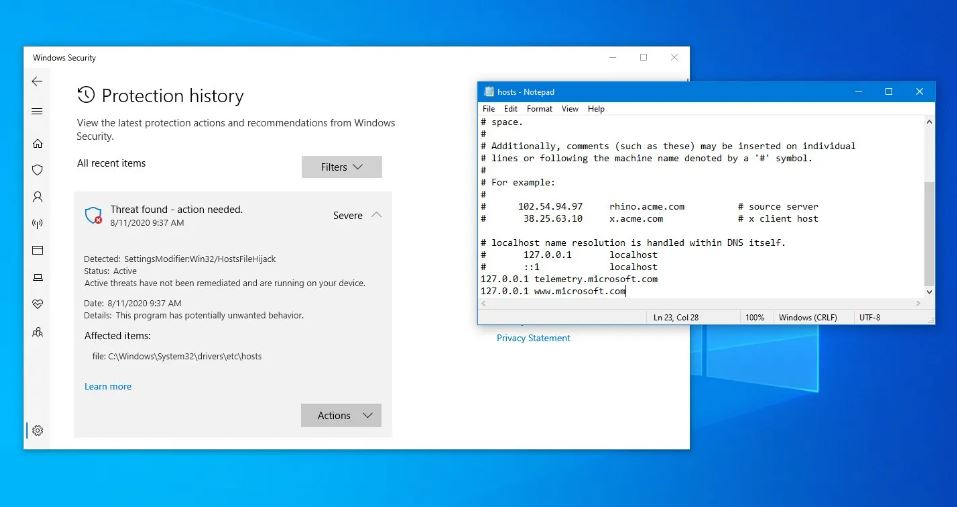Open the Privacy Statement link
The height and width of the screenshot is (507, 957).
click(x=533, y=337)
